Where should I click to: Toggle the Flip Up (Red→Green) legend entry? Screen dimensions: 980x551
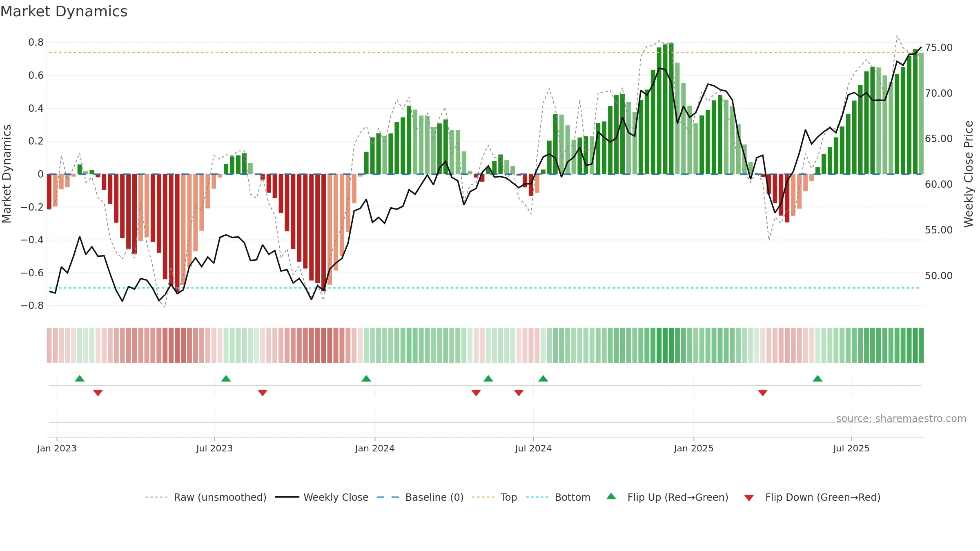coord(668,497)
